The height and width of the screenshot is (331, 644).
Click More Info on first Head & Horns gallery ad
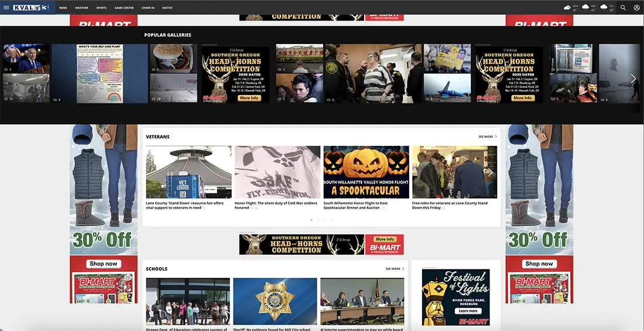point(249,98)
